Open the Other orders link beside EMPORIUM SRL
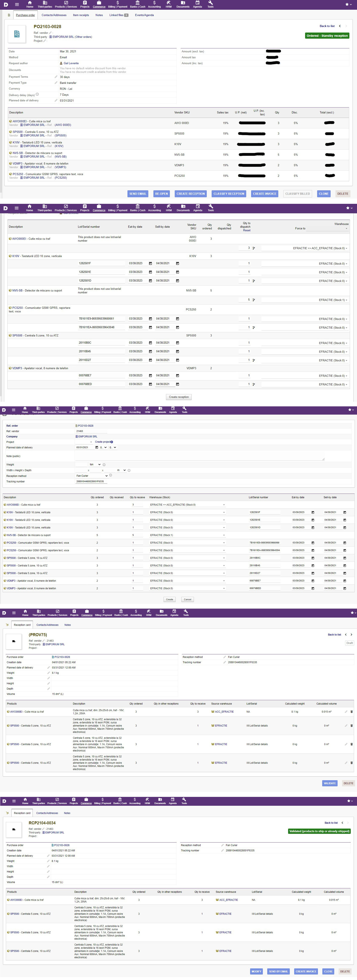The image size is (357, 980). coord(83,37)
